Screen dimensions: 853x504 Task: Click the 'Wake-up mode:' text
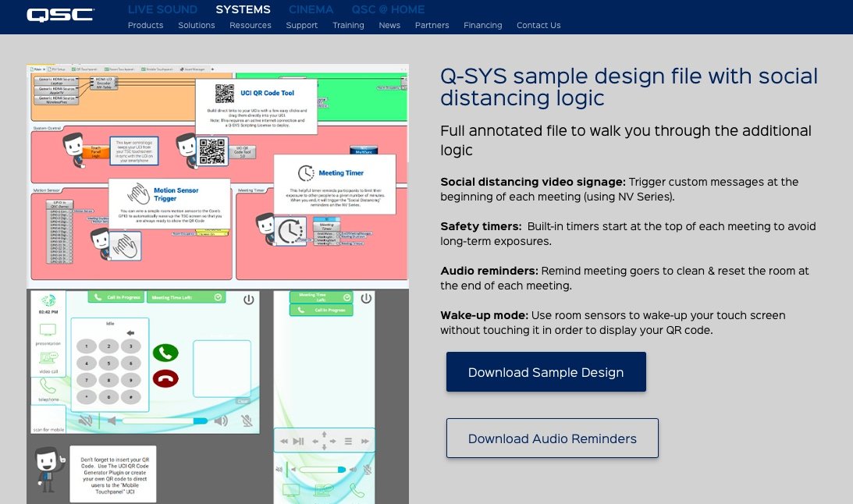point(484,315)
